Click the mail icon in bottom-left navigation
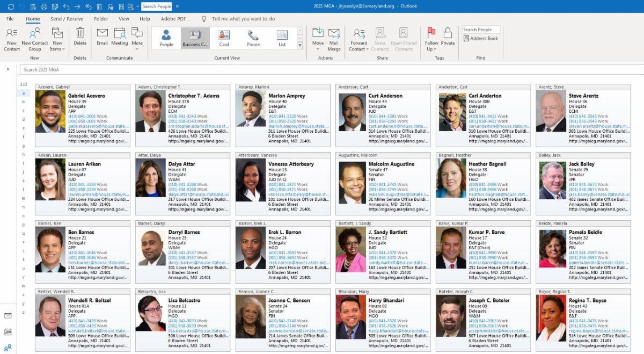 [x=8, y=316]
